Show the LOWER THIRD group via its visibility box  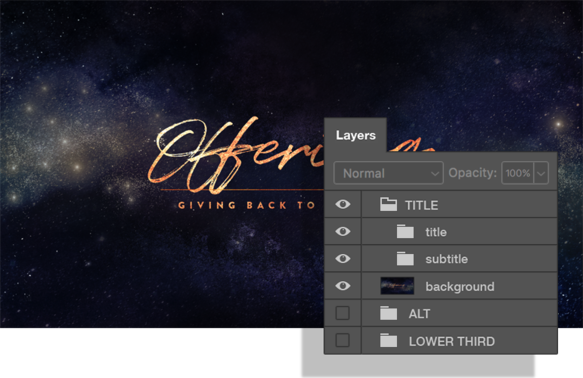point(342,340)
